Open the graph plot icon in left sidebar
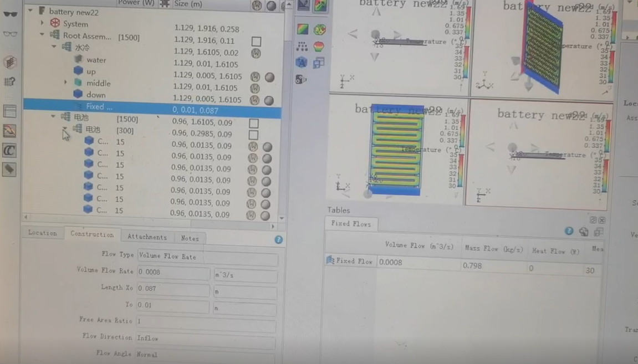This screenshot has height=364, width=638. click(10, 131)
